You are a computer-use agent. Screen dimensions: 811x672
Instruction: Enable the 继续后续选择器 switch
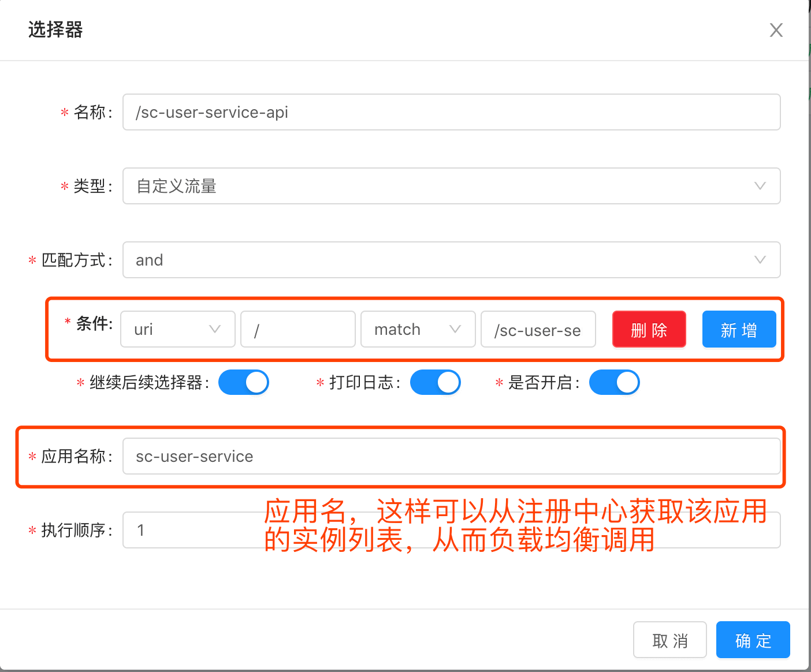coord(243,382)
